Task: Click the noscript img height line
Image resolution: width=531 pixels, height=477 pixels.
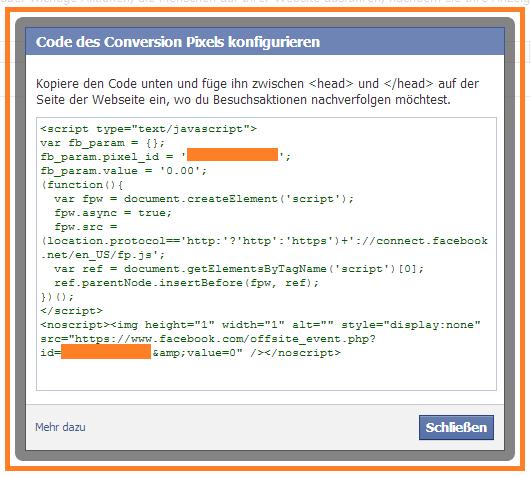Action: [260, 325]
